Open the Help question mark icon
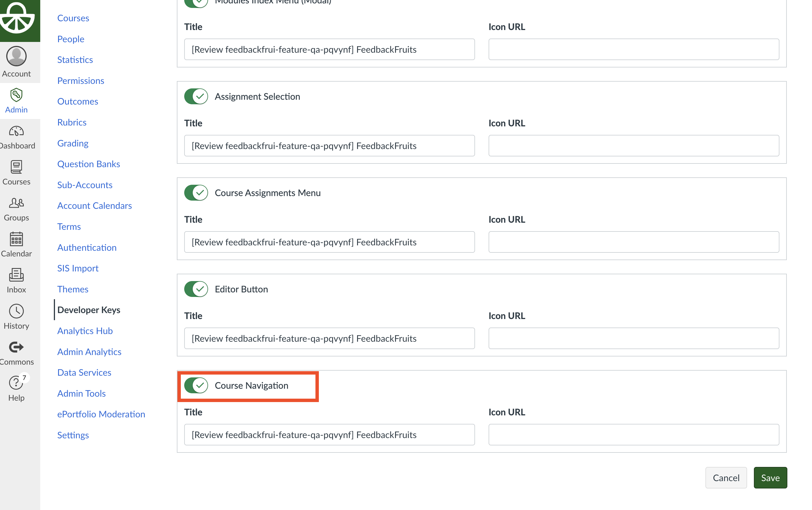 coord(16,383)
